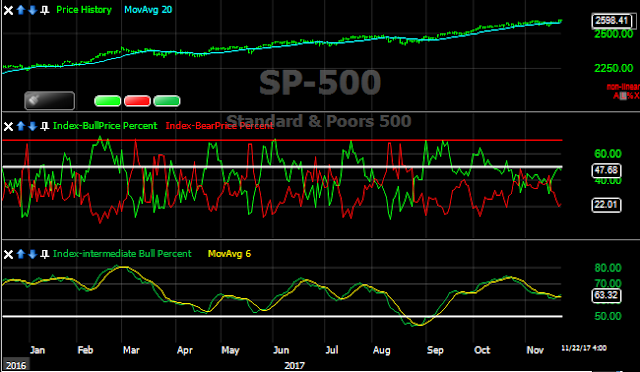Screen dimensions: 640x372
Task: Click the 2250.00 price axis label
Action: coord(613,68)
